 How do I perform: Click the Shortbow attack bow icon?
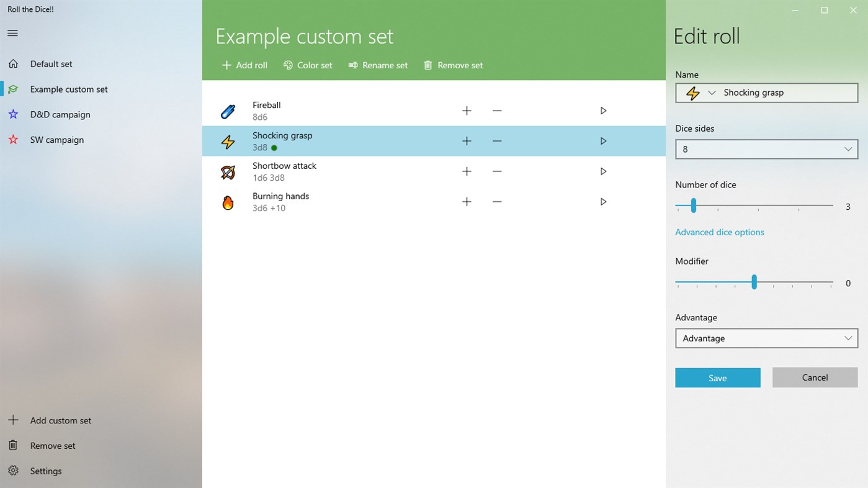[x=228, y=172]
